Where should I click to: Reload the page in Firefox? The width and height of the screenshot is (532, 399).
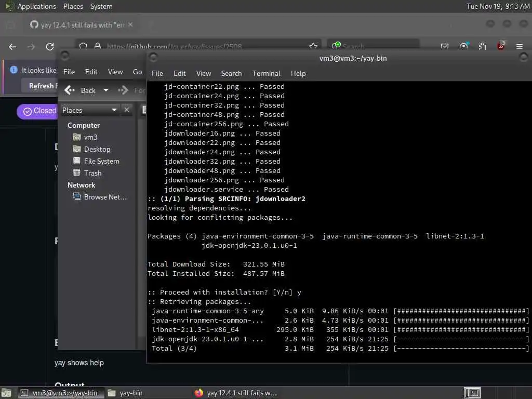tap(50, 47)
